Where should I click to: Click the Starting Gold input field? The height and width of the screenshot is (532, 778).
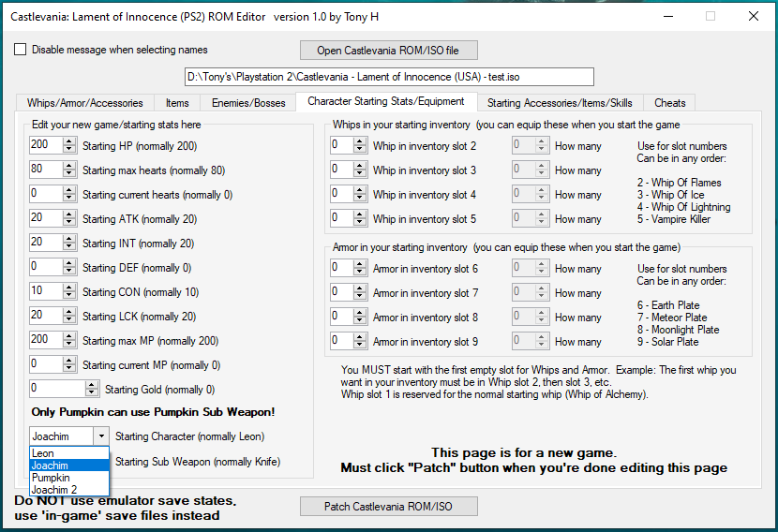click(56, 389)
